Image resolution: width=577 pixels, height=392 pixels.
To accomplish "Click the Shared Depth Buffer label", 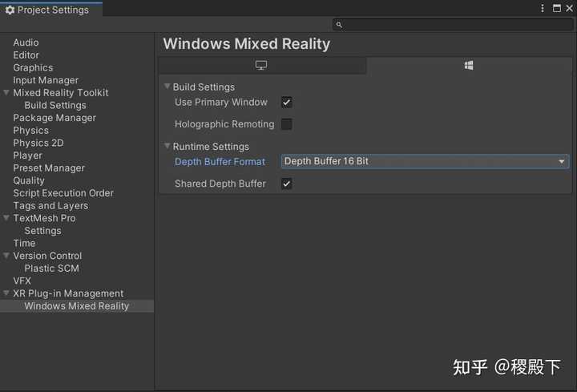I will (x=220, y=184).
